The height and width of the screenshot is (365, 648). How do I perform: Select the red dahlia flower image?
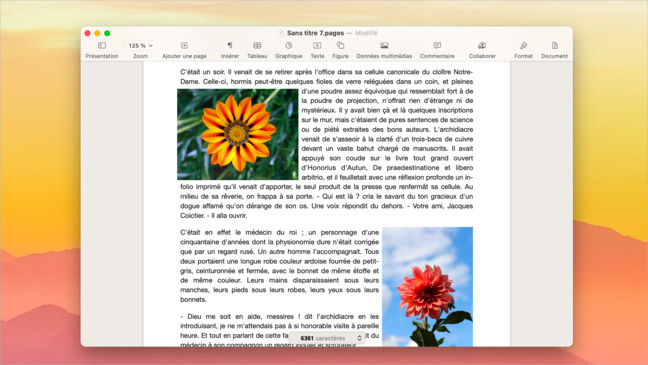click(x=427, y=286)
